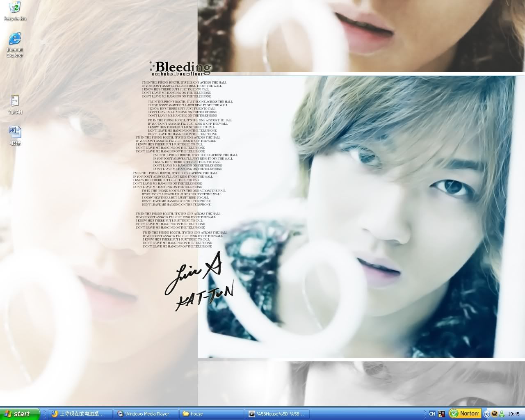This screenshot has height=420, width=525.
Task: Open the house folder taskbar button
Action: pos(212,414)
